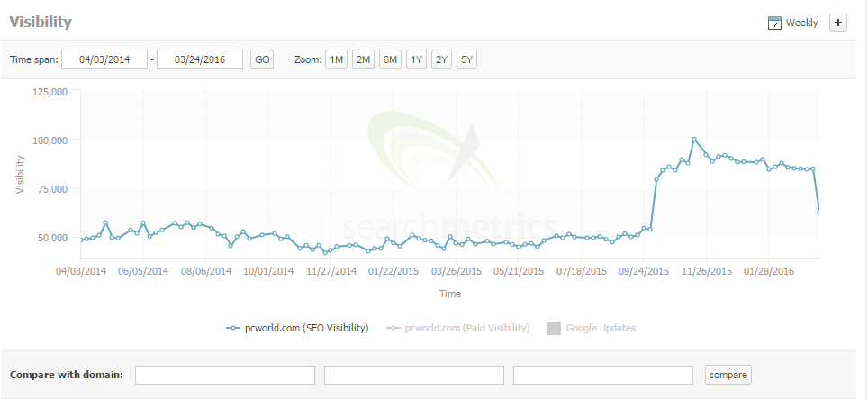Click the compare button

click(728, 375)
